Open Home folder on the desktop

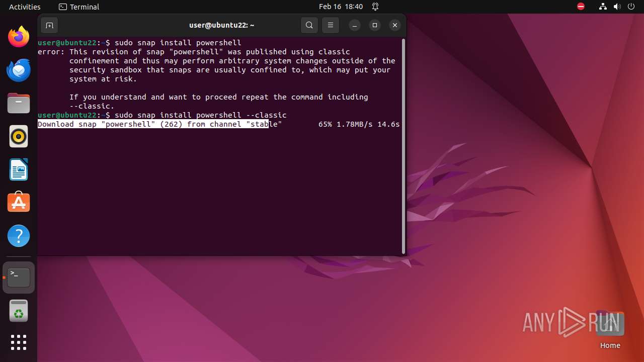[610, 330]
